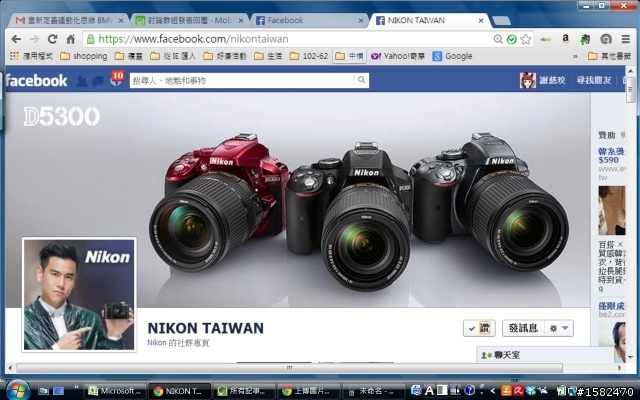This screenshot has width=640, height=400.
Task: Switch to Microsoft Excel taskbar item
Action: 115,391
